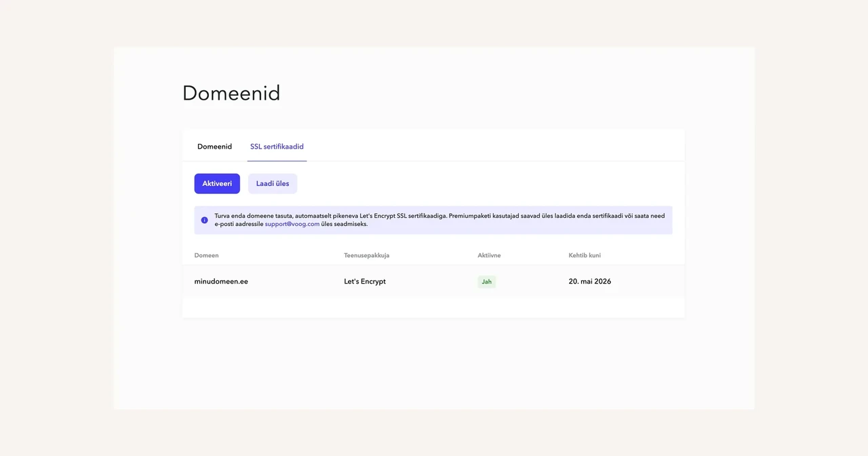
Task: Open the support@voog.com email link
Action: point(292,224)
